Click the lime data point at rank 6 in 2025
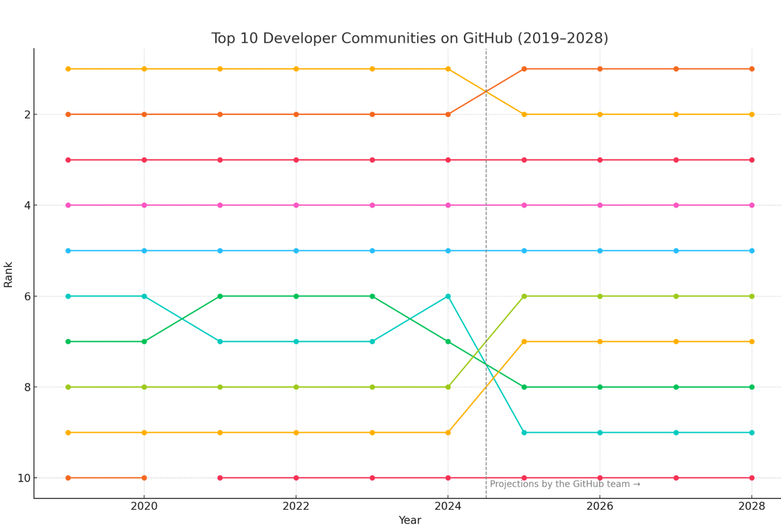 tap(524, 296)
